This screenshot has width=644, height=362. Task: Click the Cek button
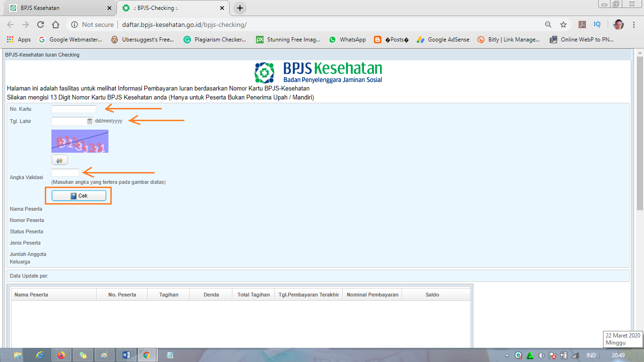pos(79,196)
